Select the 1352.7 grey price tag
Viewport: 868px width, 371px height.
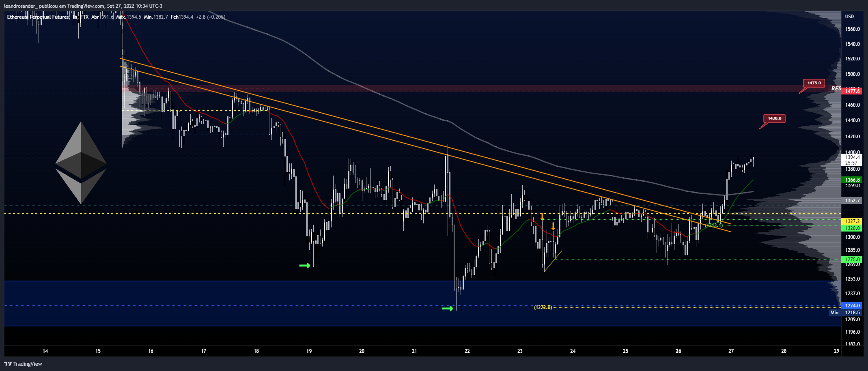pos(852,201)
